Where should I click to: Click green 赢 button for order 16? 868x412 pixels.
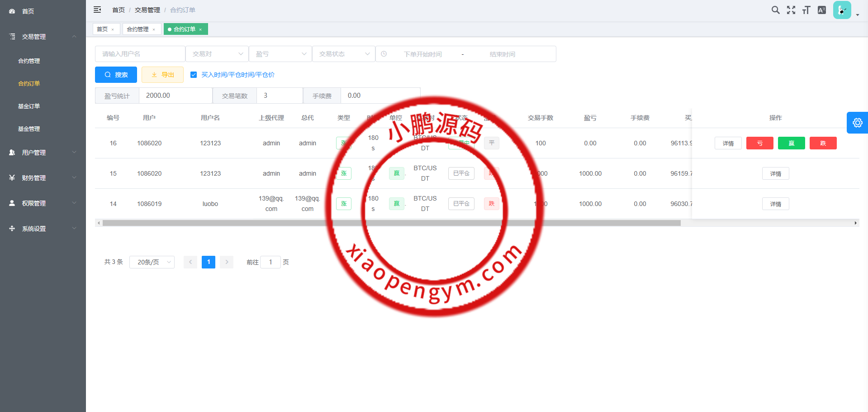(791, 143)
